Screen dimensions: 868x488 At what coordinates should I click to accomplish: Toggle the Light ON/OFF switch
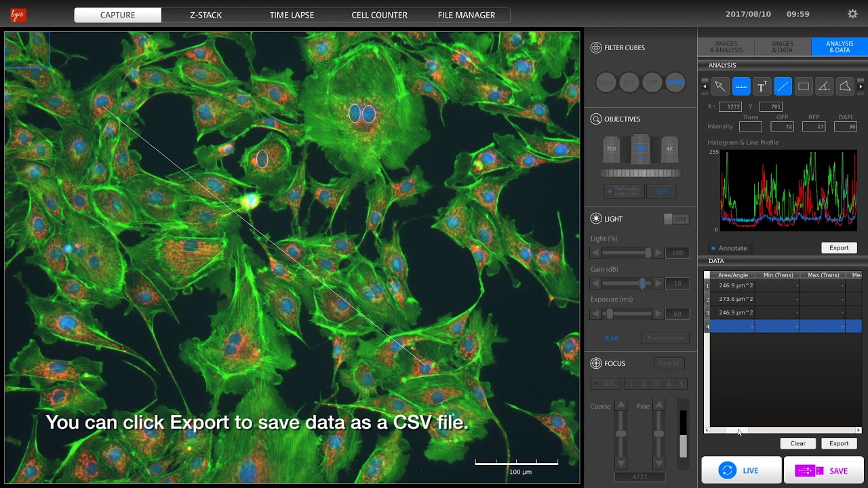(x=676, y=219)
